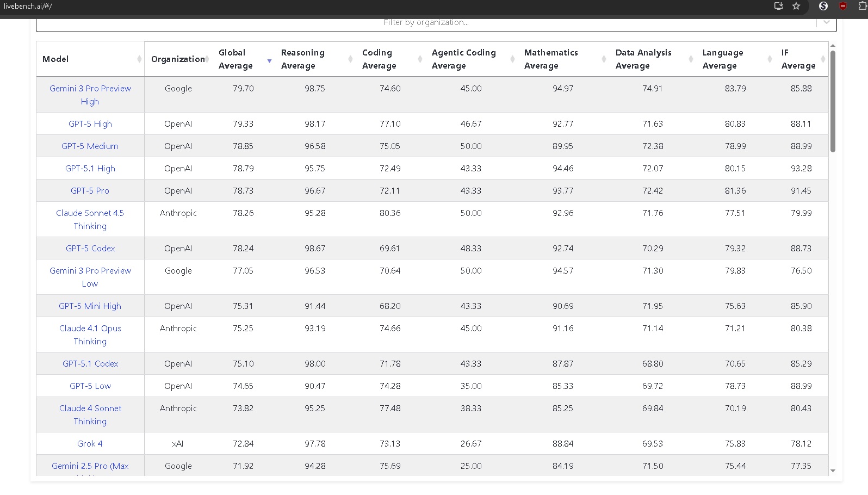This screenshot has width=868, height=495.
Task: Follow the GPT-5 Low model link
Action: 90,386
